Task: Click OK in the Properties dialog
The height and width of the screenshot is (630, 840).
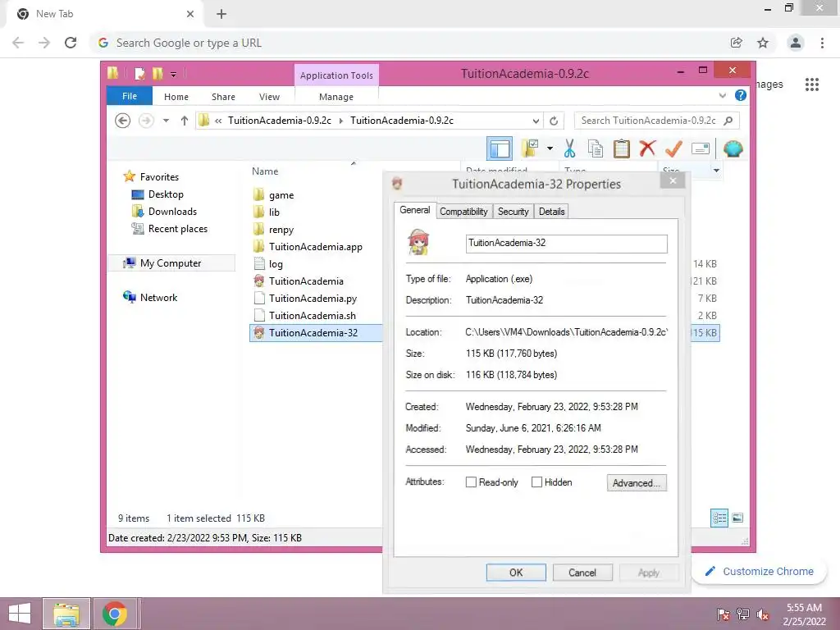Action: (x=516, y=573)
